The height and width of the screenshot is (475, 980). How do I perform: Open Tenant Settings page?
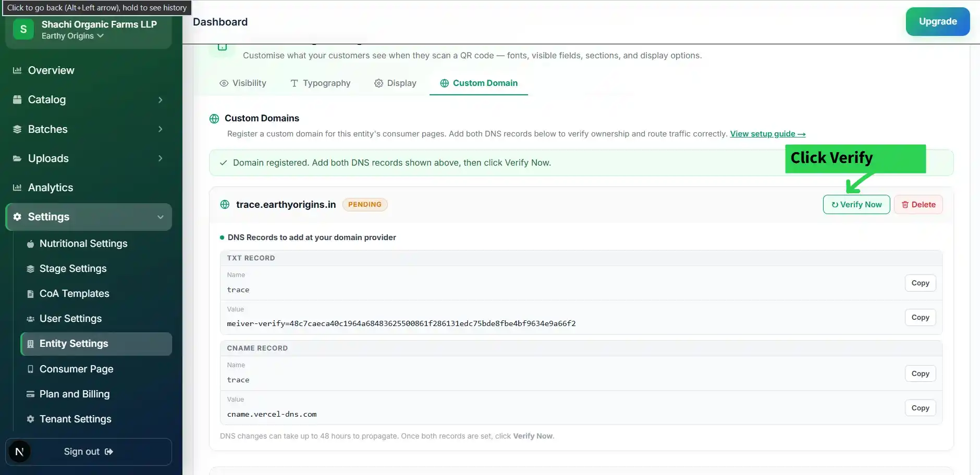coord(96,419)
